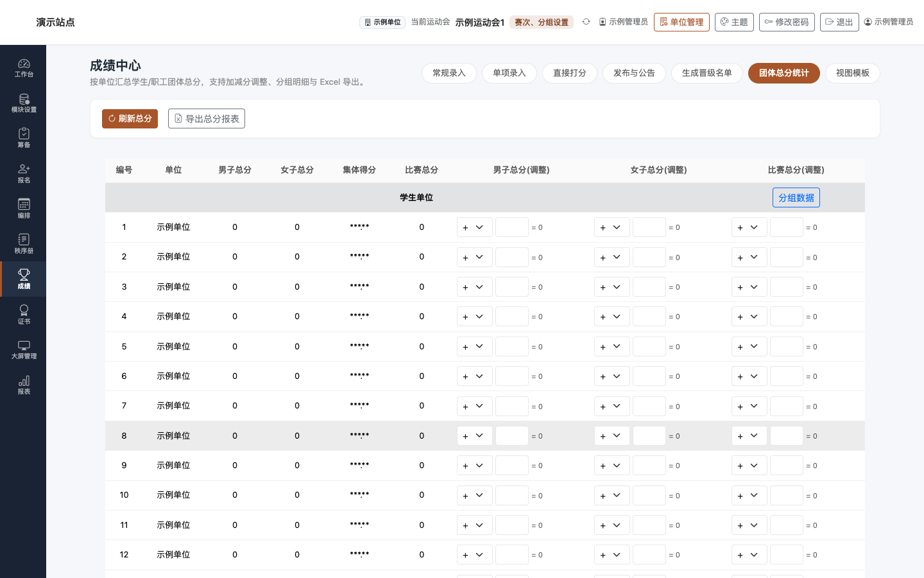Click the 赛次、分组设置 tag
The height and width of the screenshot is (578, 924).
pyautogui.click(x=542, y=22)
